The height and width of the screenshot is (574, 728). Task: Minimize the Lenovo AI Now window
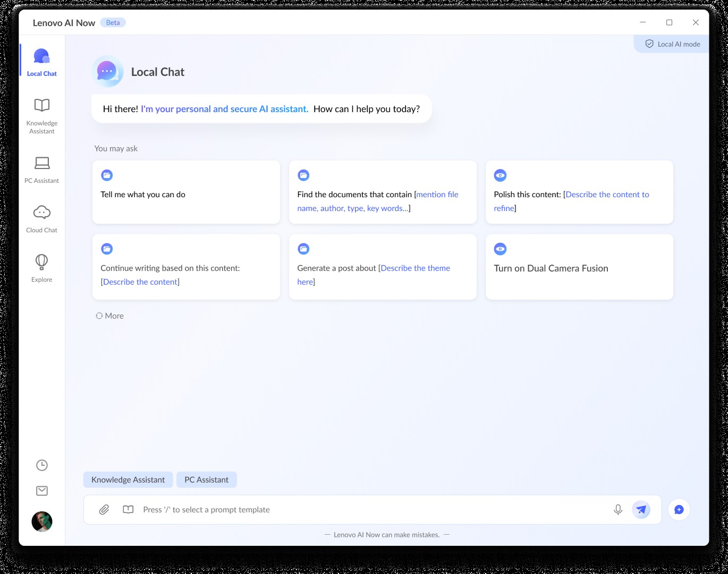coord(643,22)
